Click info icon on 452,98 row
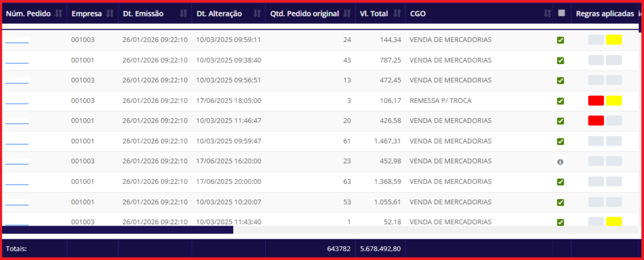 (560, 161)
